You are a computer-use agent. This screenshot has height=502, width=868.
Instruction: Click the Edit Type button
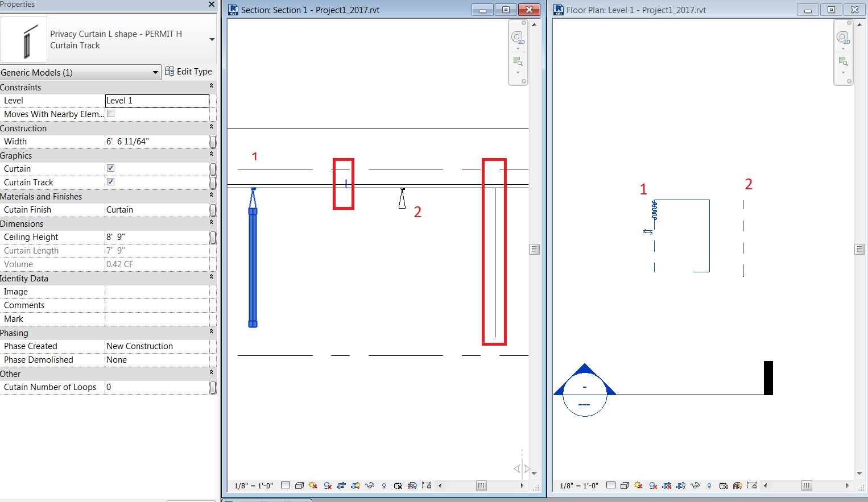(190, 71)
